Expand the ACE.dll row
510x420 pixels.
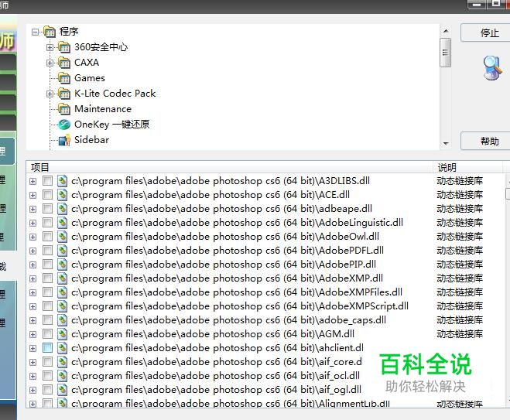pyautogui.click(x=33, y=195)
